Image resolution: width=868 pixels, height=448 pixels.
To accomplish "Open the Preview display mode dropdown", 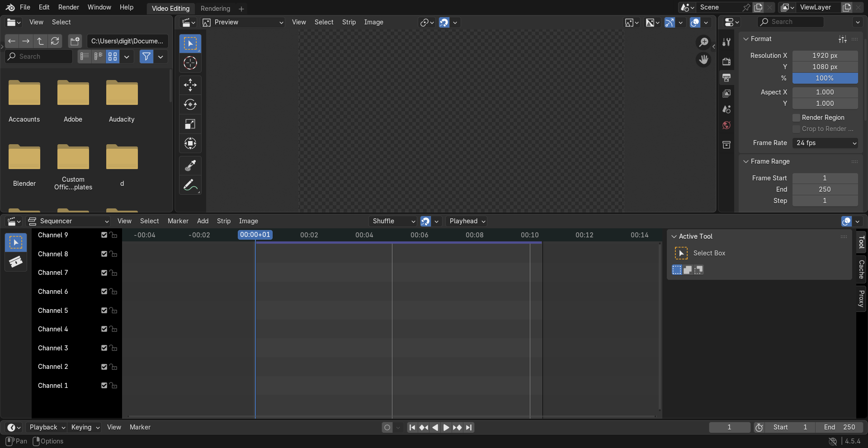I will click(243, 22).
